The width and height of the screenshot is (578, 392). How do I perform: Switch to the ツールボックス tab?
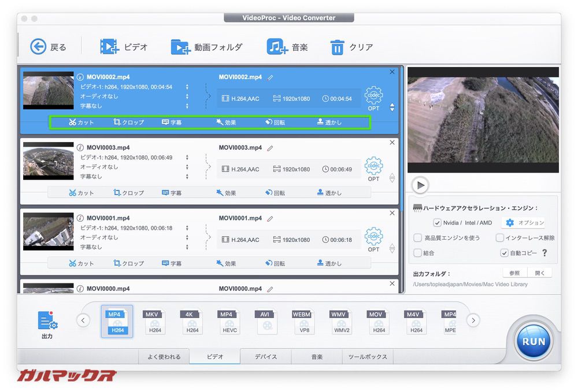coord(368,357)
